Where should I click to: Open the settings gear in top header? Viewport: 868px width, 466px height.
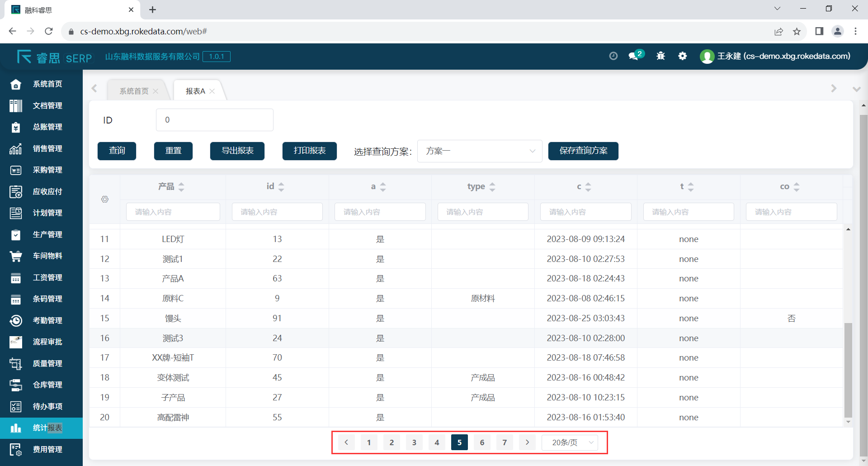[682, 56]
